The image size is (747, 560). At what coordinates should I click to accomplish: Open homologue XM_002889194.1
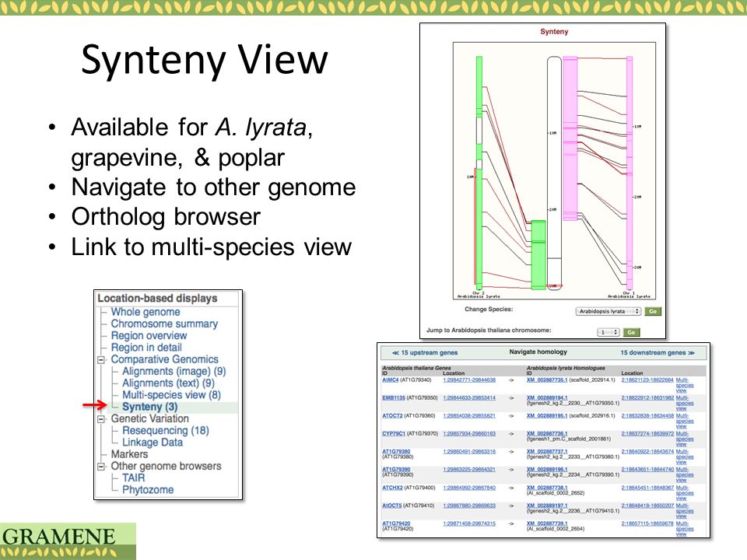[547, 397]
